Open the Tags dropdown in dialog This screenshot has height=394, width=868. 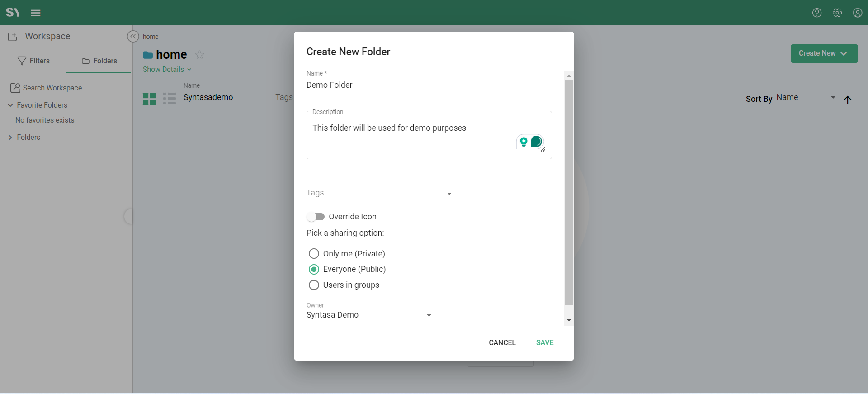(x=380, y=193)
